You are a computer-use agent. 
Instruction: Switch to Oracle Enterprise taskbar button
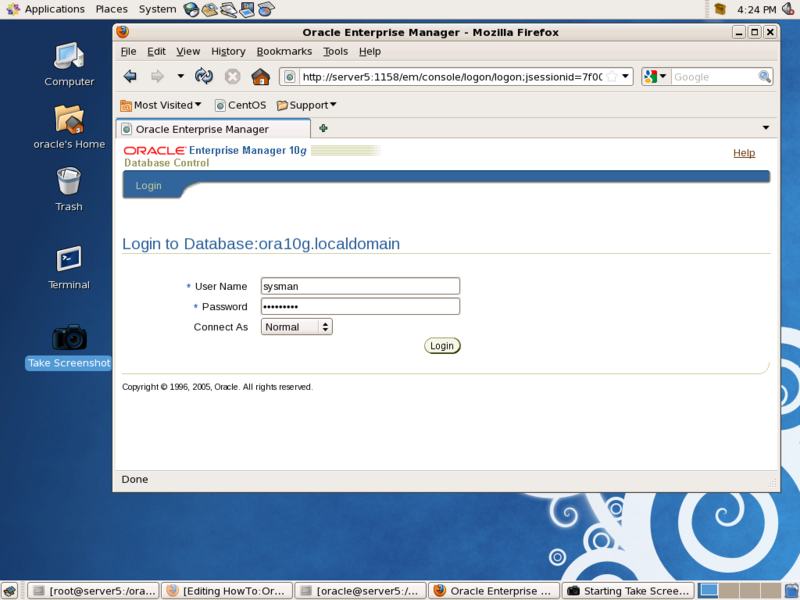click(x=494, y=591)
